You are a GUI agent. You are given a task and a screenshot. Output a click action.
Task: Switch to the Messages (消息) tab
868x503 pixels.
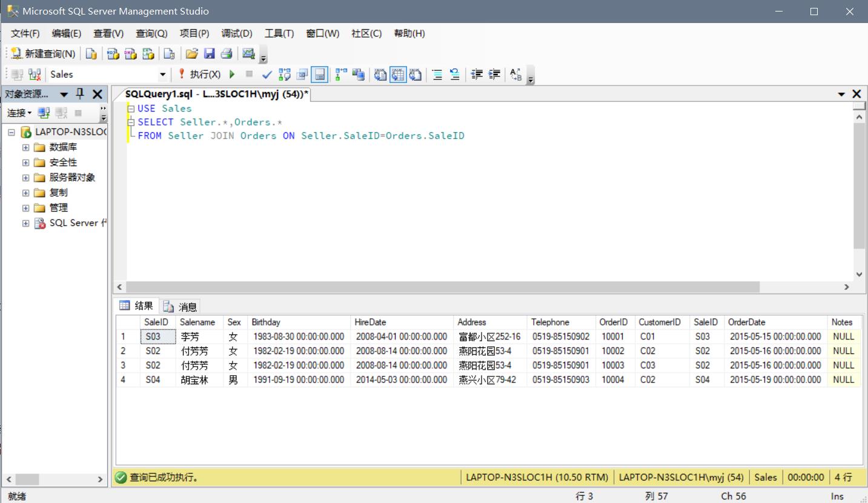click(181, 307)
